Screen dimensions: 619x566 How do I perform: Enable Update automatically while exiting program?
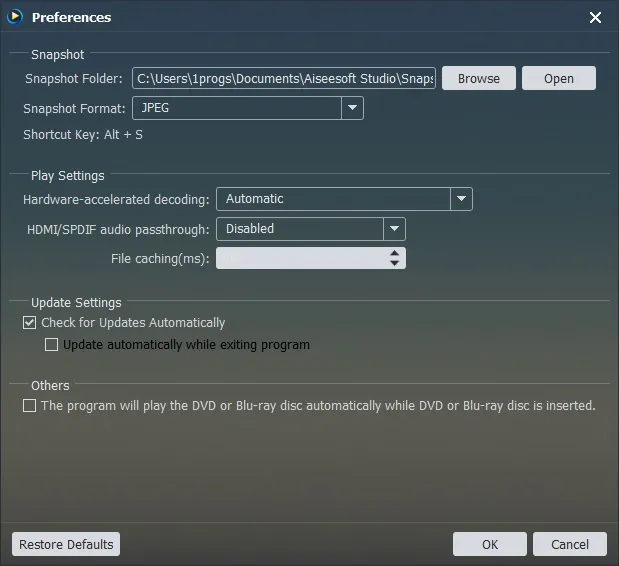pyautogui.click(x=51, y=345)
